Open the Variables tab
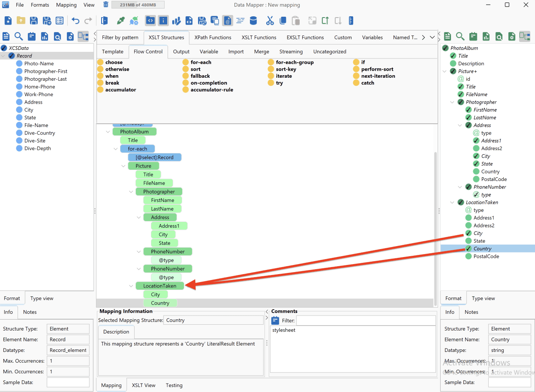 coord(372,37)
